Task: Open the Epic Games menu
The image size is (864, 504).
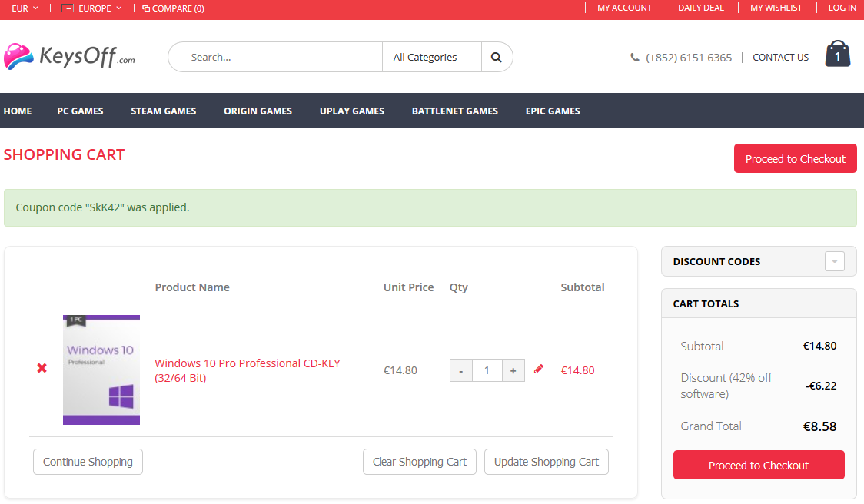Action: coord(553,111)
